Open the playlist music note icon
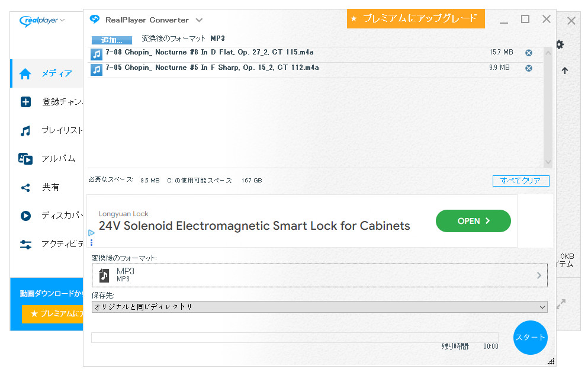The height and width of the screenshot is (372, 588). [x=25, y=130]
